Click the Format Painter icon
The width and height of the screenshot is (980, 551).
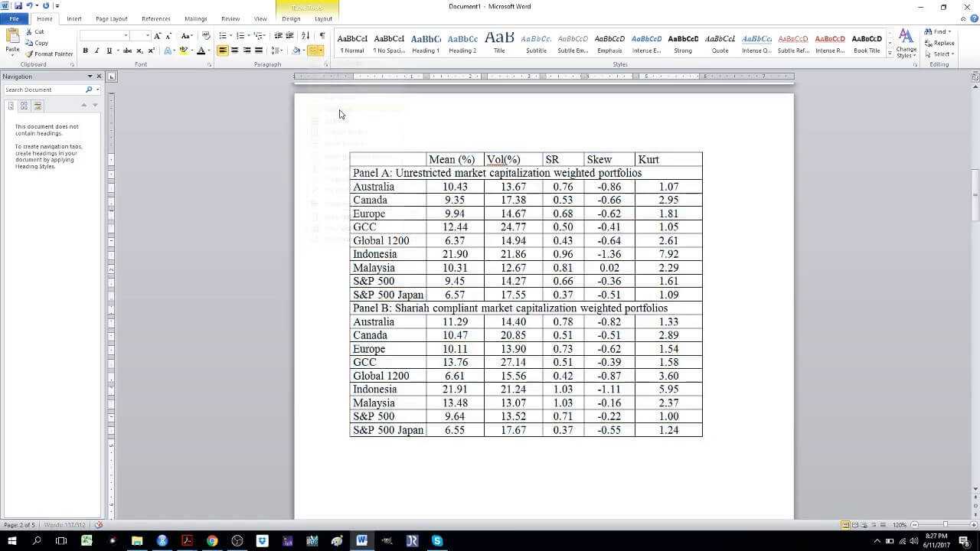(x=49, y=54)
